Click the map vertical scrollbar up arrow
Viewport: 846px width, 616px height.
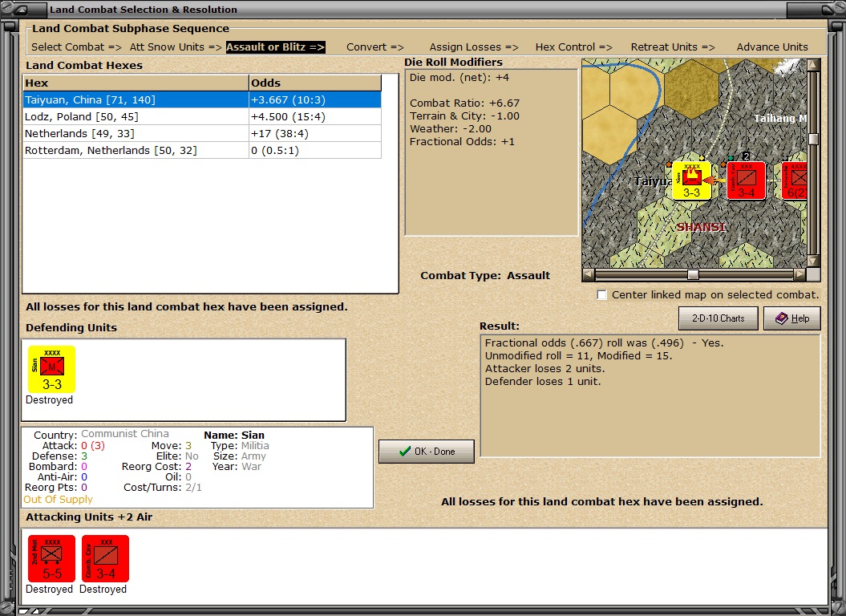[x=814, y=65]
